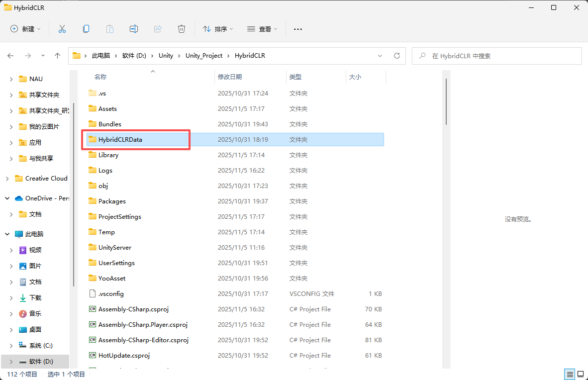Click the Creative Cloud sidebar icon
The width and height of the screenshot is (588, 380).
19,178
